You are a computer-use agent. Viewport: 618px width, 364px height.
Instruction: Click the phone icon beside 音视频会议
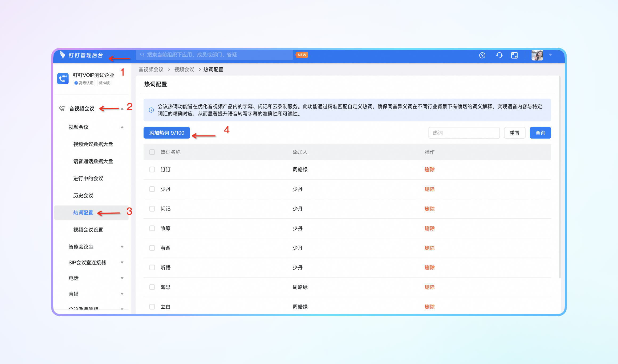[x=62, y=109]
